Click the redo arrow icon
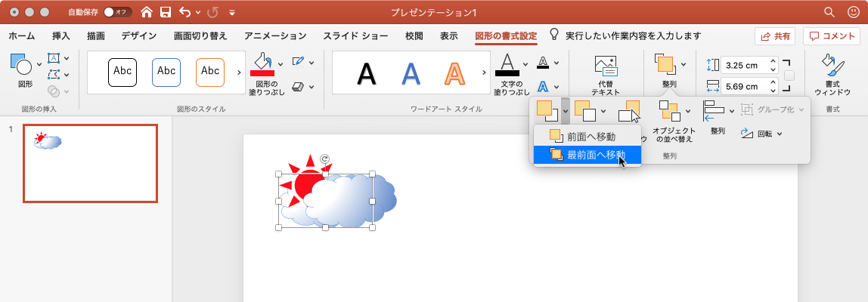This screenshot has width=868, height=302. pos(212,11)
